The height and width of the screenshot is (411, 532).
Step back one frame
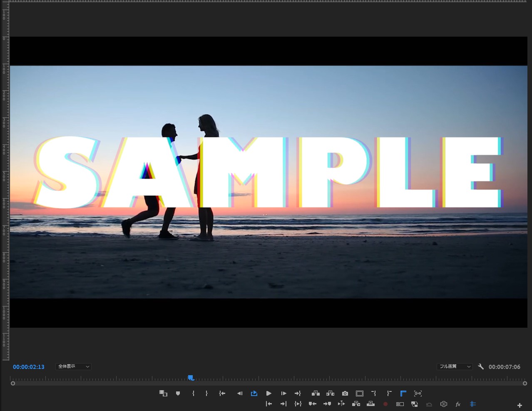[239, 393]
